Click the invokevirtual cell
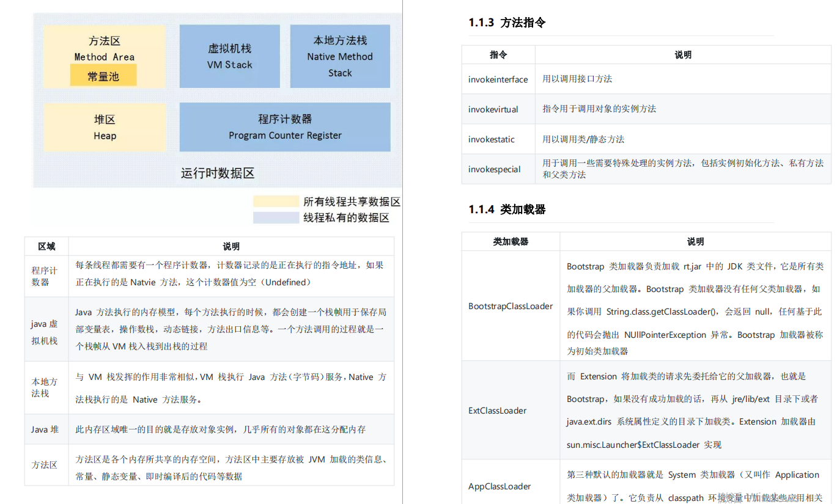837x504 pixels. 498,109
